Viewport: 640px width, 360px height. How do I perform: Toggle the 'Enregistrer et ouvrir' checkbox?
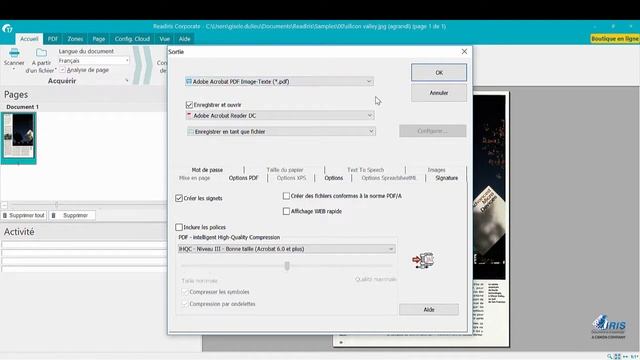click(189, 105)
